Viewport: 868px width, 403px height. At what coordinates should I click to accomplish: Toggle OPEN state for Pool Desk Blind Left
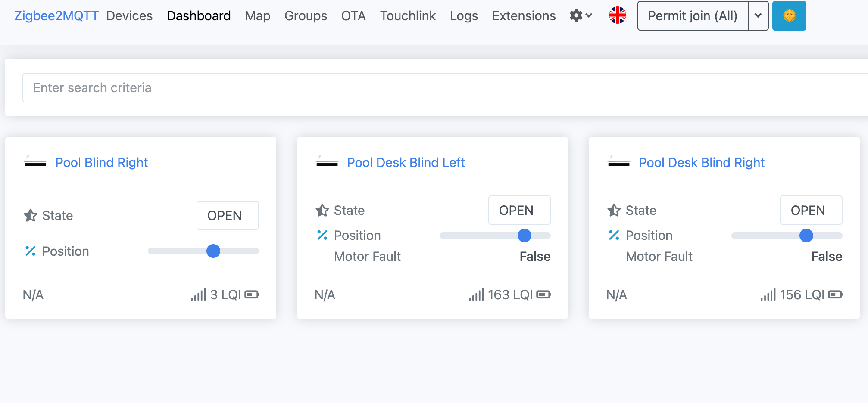pyautogui.click(x=519, y=210)
